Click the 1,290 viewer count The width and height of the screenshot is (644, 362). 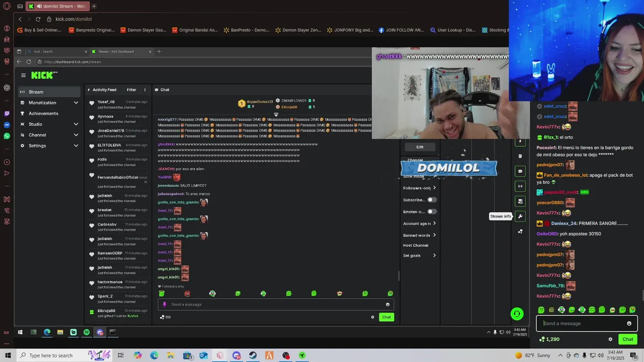(549, 339)
